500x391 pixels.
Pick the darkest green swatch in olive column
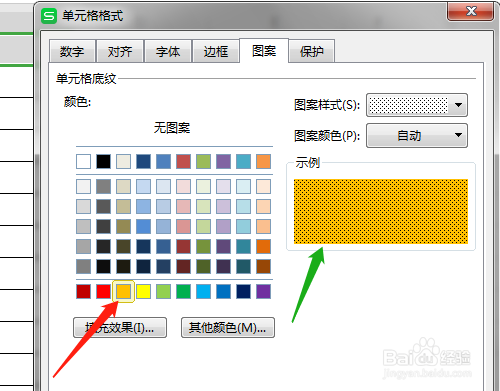(x=203, y=266)
